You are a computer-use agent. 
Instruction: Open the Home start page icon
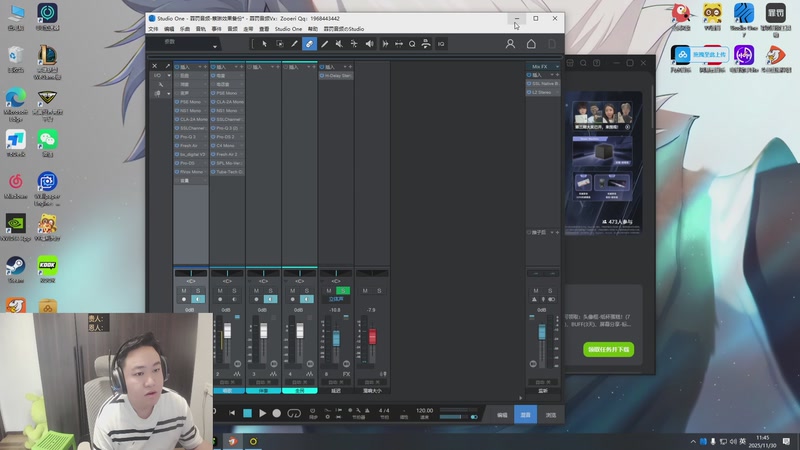tap(531, 44)
